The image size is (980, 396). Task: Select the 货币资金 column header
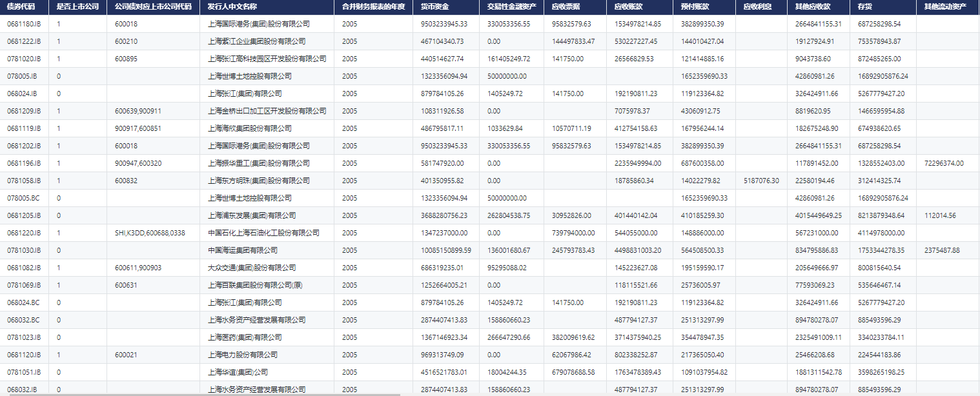(x=434, y=6)
